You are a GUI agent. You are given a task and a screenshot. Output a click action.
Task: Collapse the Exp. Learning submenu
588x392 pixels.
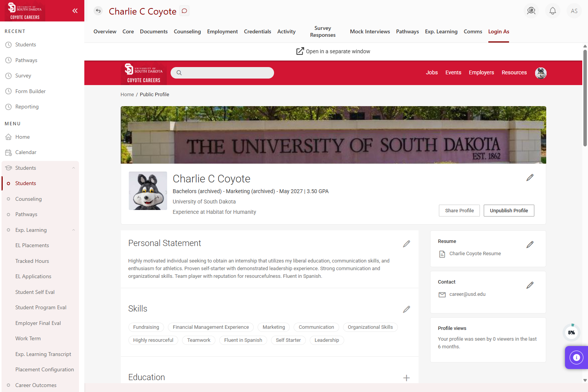(x=73, y=230)
